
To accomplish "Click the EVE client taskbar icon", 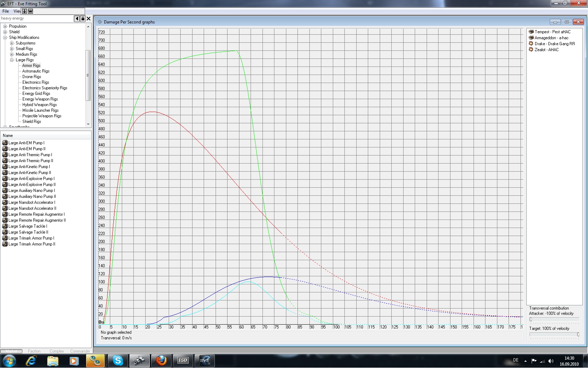I will pyautogui.click(x=204, y=360).
